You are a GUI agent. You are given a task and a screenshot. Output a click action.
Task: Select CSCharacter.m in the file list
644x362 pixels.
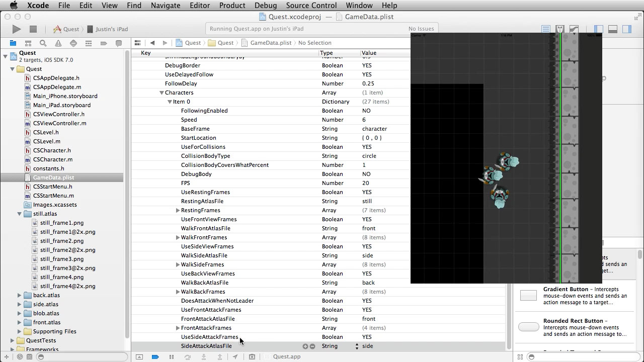coord(52,159)
